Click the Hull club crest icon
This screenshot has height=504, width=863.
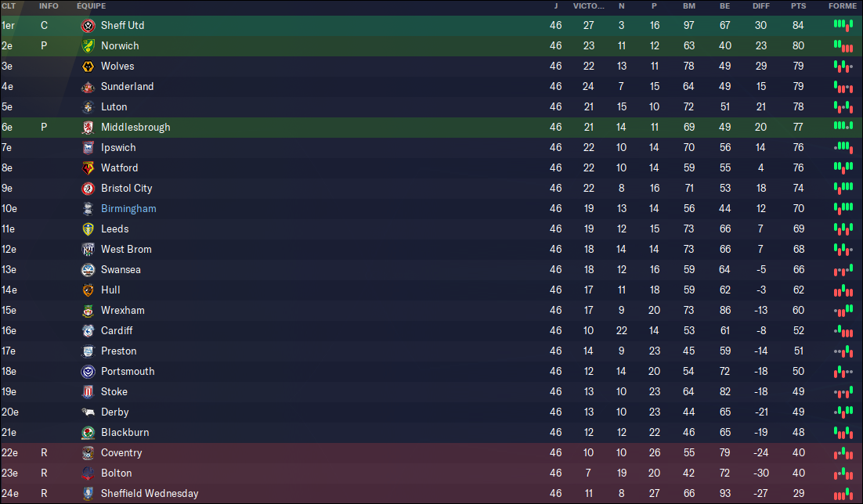pos(88,290)
